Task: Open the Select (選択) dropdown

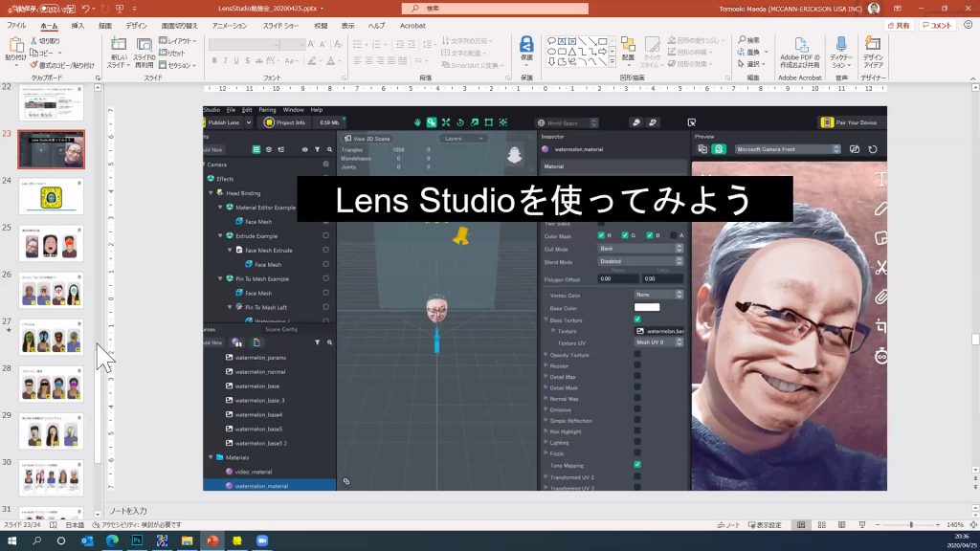Action: click(x=753, y=64)
